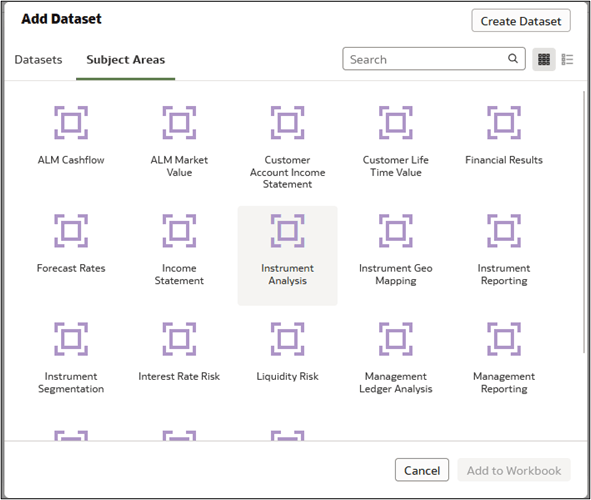Pick the Liquidity Risk subject area icon
The width and height of the screenshot is (591, 500).
(287, 339)
